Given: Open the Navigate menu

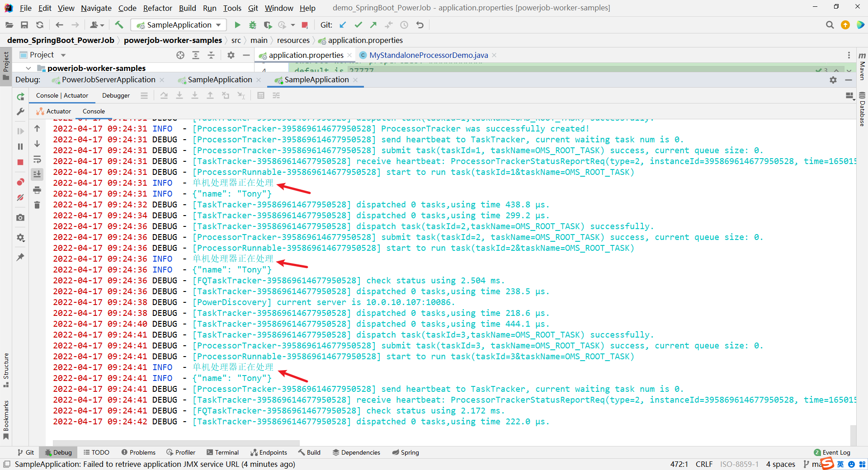Looking at the screenshot, I should (96, 8).
